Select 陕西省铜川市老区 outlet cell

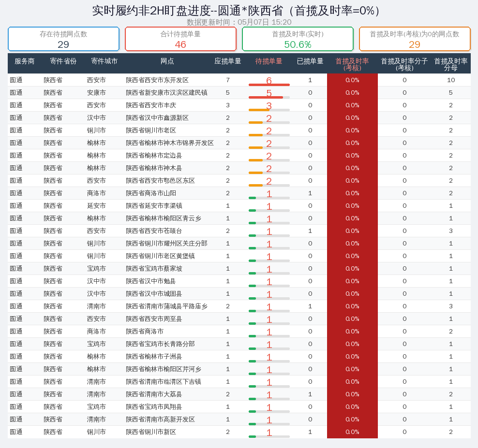pos(151,130)
